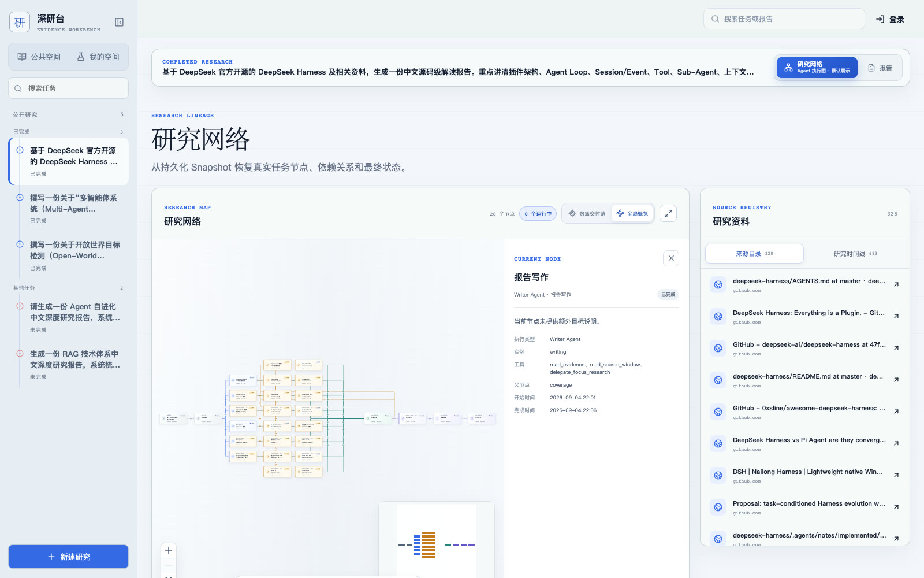Open external link for DSH Nailong Harness source
The height and width of the screenshot is (578, 924).
coord(896,475)
